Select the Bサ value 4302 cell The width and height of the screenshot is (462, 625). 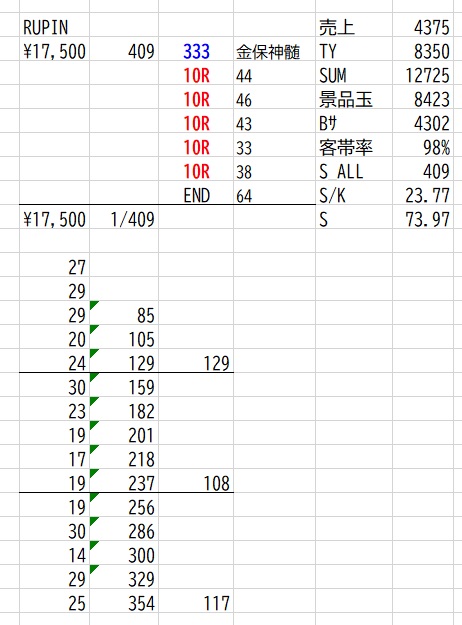pyautogui.click(x=423, y=123)
